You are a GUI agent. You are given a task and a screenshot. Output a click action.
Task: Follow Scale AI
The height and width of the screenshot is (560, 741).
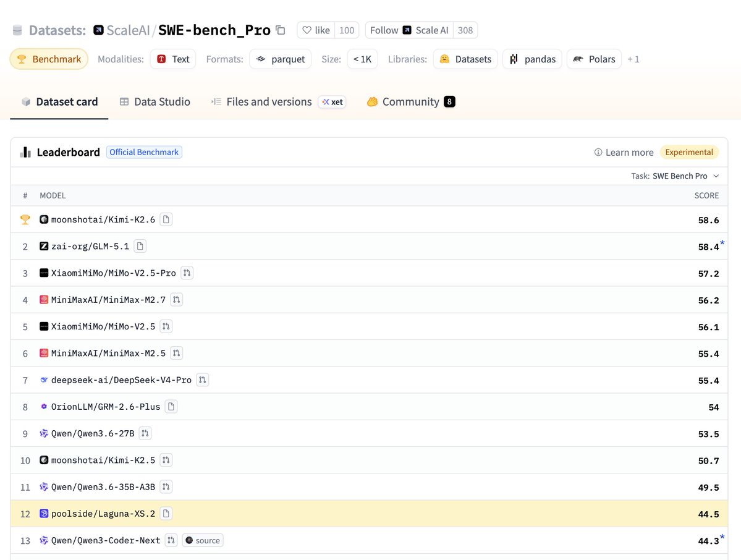[x=409, y=30]
